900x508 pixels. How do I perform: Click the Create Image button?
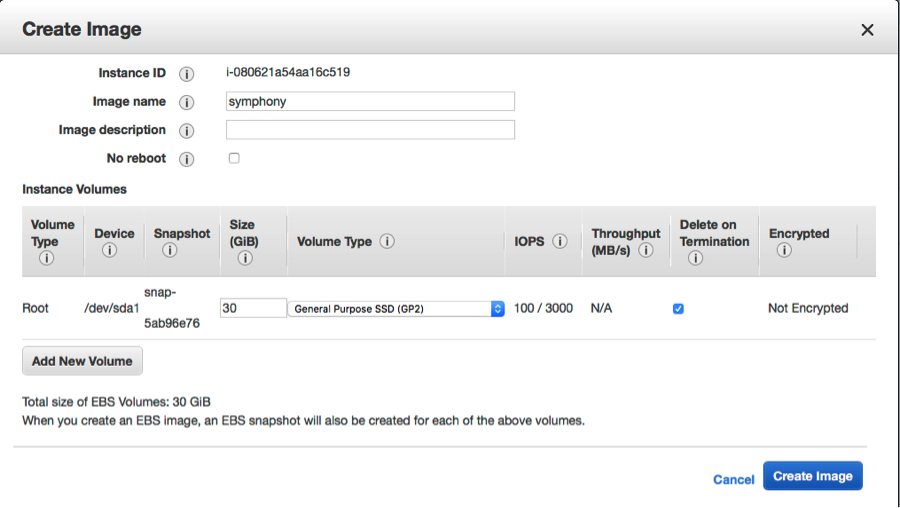[812, 476]
